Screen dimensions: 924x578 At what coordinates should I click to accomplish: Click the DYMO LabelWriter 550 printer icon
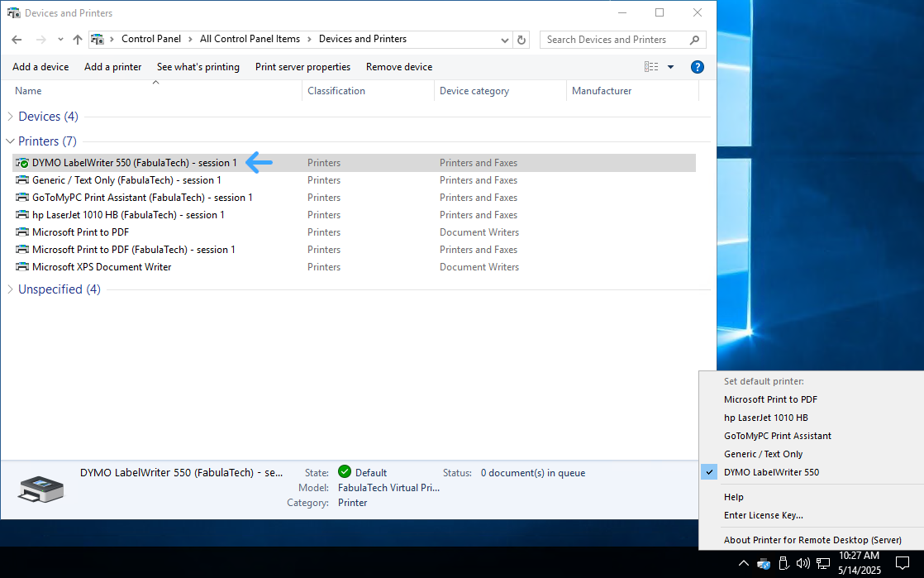click(21, 163)
